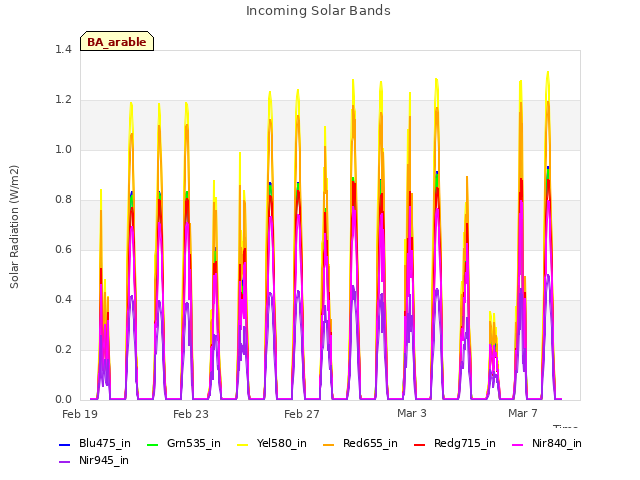
Task: Click the Mar 7 x-axis tick label
Action: click(x=523, y=413)
